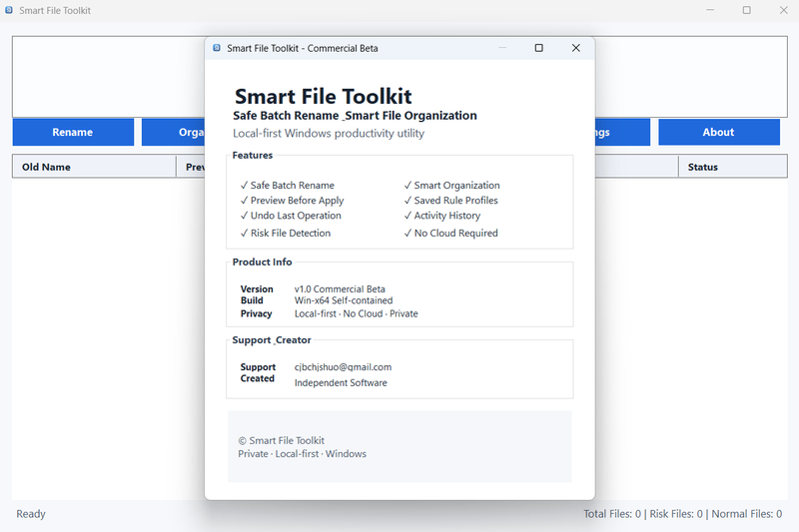Select the Status column header

[733, 167]
